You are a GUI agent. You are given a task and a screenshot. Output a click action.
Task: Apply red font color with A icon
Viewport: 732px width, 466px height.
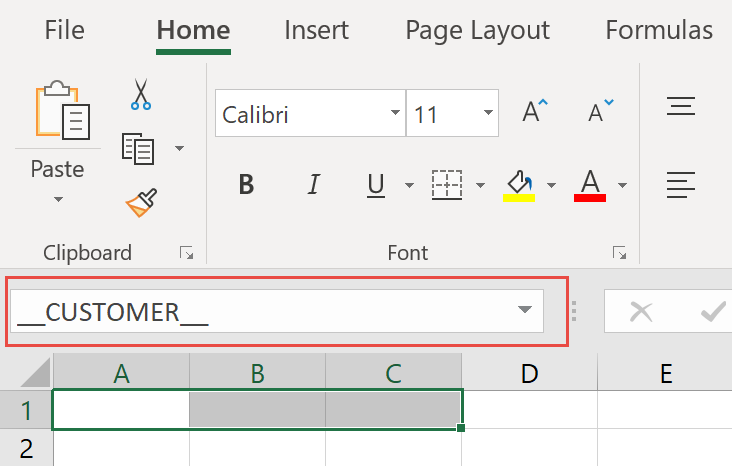click(x=590, y=185)
